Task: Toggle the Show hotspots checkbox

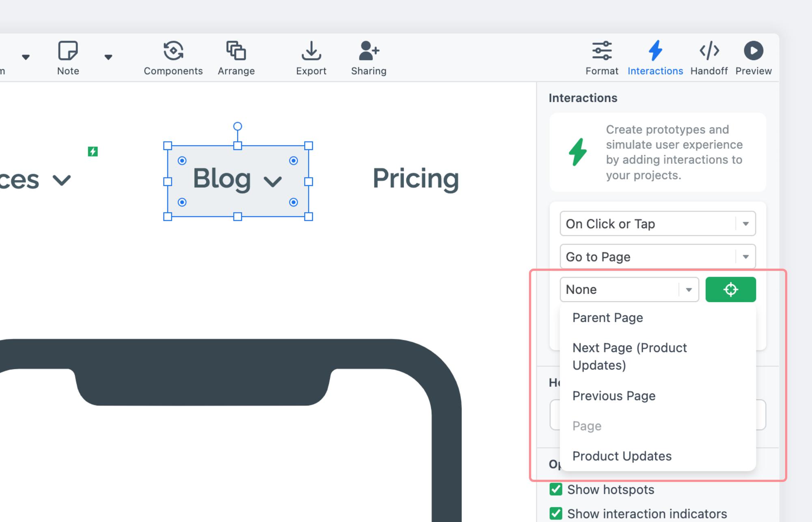Action: pyautogui.click(x=556, y=489)
